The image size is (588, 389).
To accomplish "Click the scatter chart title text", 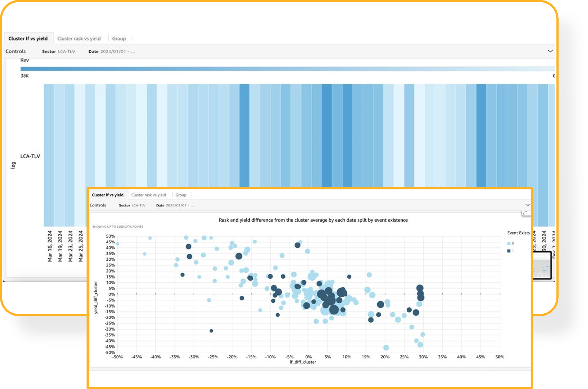I will pos(313,220).
